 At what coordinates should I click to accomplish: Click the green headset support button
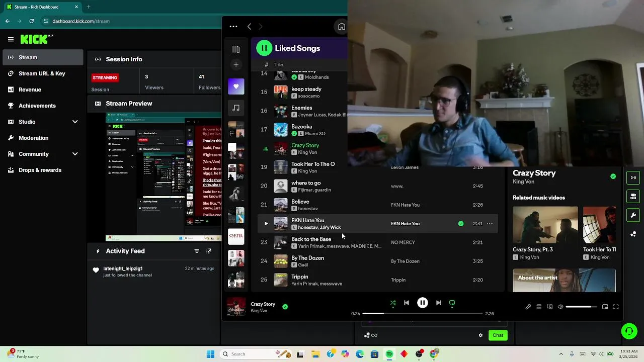(x=629, y=331)
